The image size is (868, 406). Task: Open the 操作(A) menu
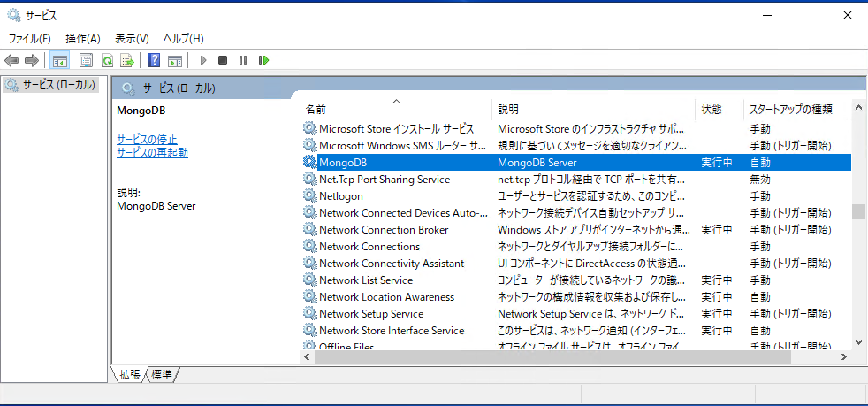(x=83, y=39)
